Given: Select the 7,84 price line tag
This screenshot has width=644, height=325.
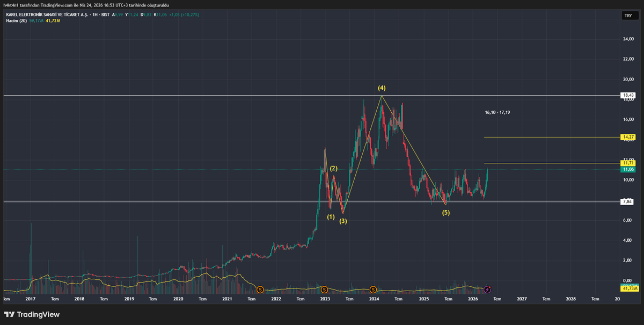Looking at the screenshot, I should 628,202.
